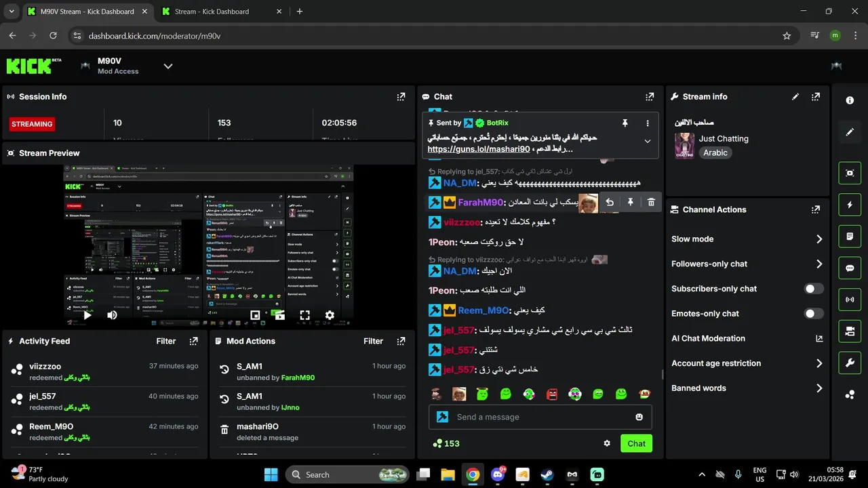Pop out the Chat panel

[x=650, y=97]
